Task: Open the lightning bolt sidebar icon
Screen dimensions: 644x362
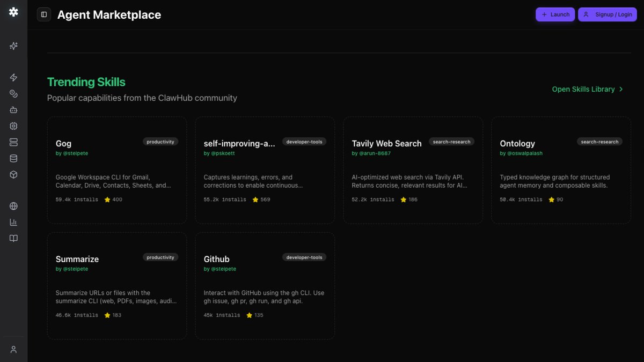Action: [13, 77]
